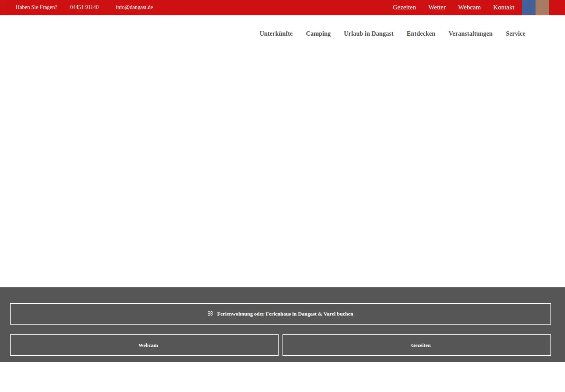This screenshot has height=392, width=565.
Task: Click the tan social square in the top bar
Action: 542,7
